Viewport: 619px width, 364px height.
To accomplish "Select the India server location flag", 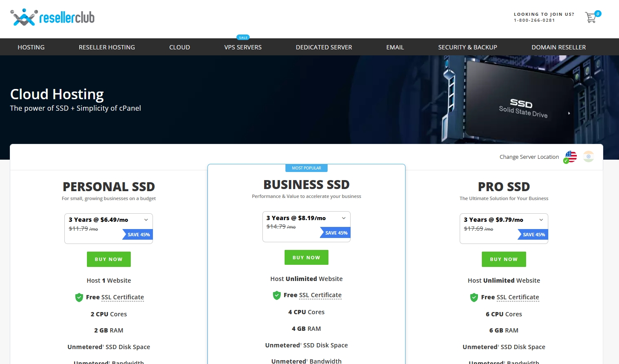I will point(588,157).
